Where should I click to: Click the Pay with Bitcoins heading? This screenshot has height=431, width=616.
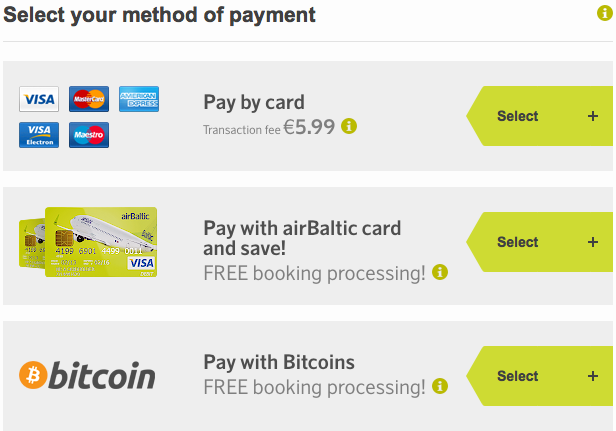click(279, 362)
